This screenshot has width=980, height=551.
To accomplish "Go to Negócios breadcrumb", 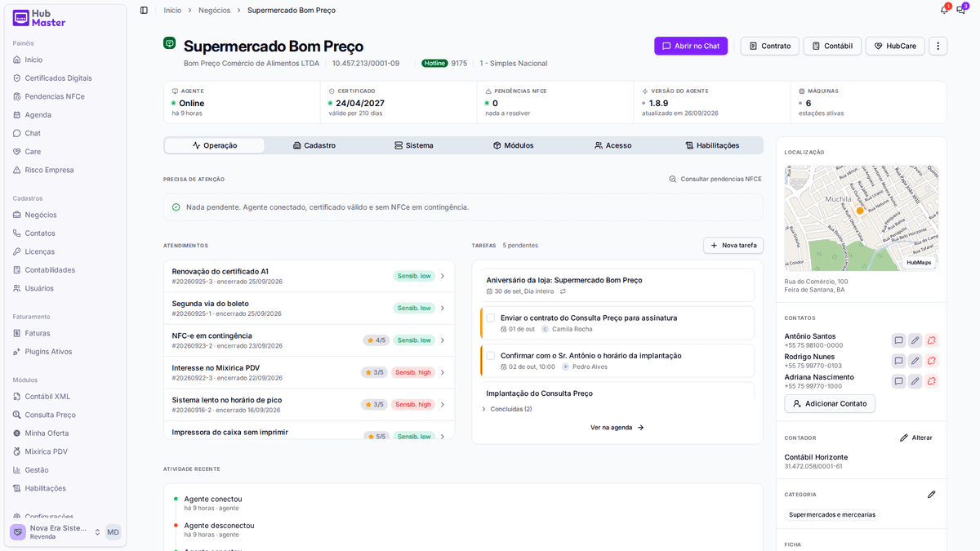I will 214,10.
